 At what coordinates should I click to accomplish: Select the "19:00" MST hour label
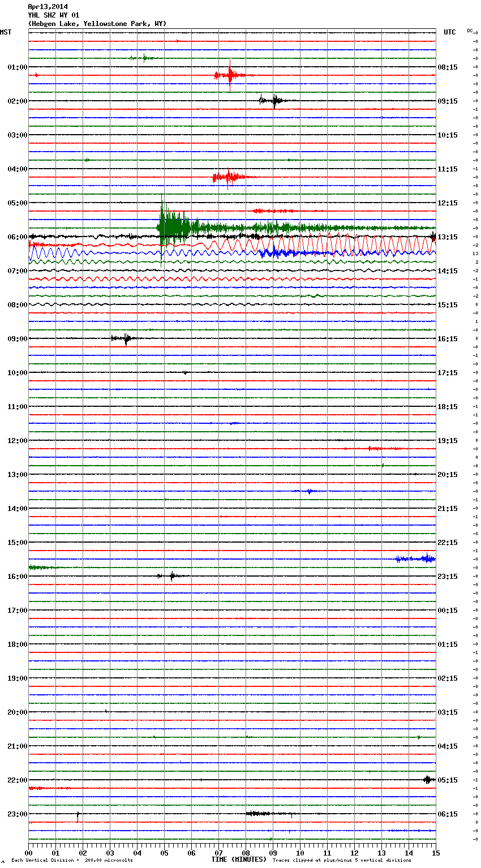pos(18,678)
